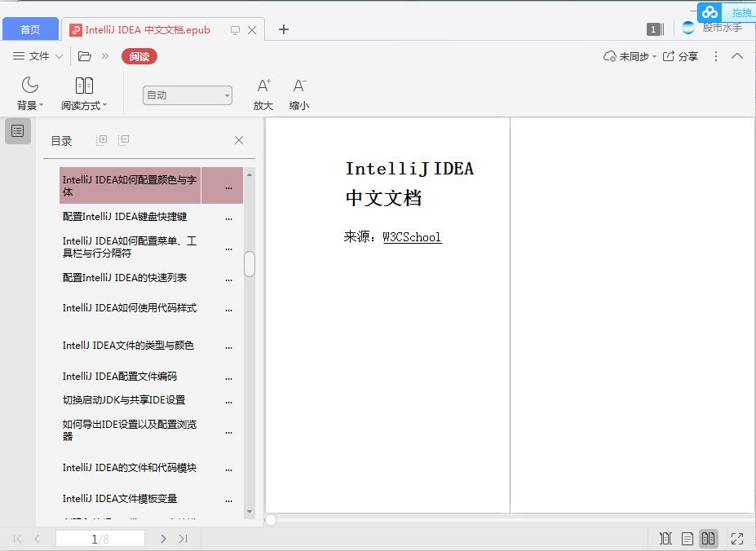The width and height of the screenshot is (756, 551).
Task: Select TOC entry 如何导出IDE设置以及配置浏览器
Action: coord(129,430)
